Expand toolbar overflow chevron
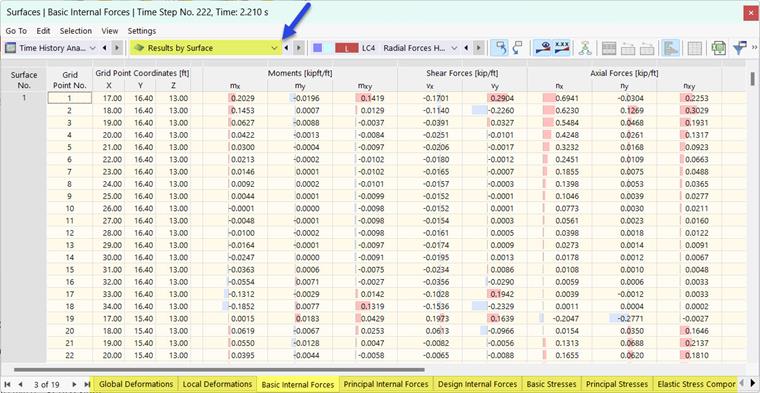The image size is (760, 393). click(x=754, y=47)
